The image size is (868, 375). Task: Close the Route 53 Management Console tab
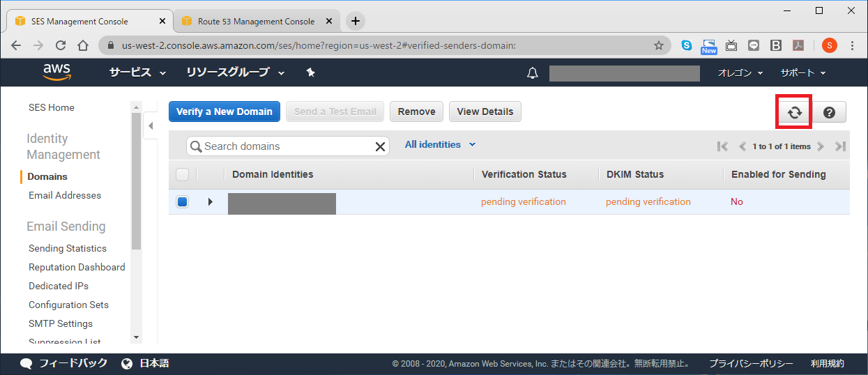click(330, 22)
